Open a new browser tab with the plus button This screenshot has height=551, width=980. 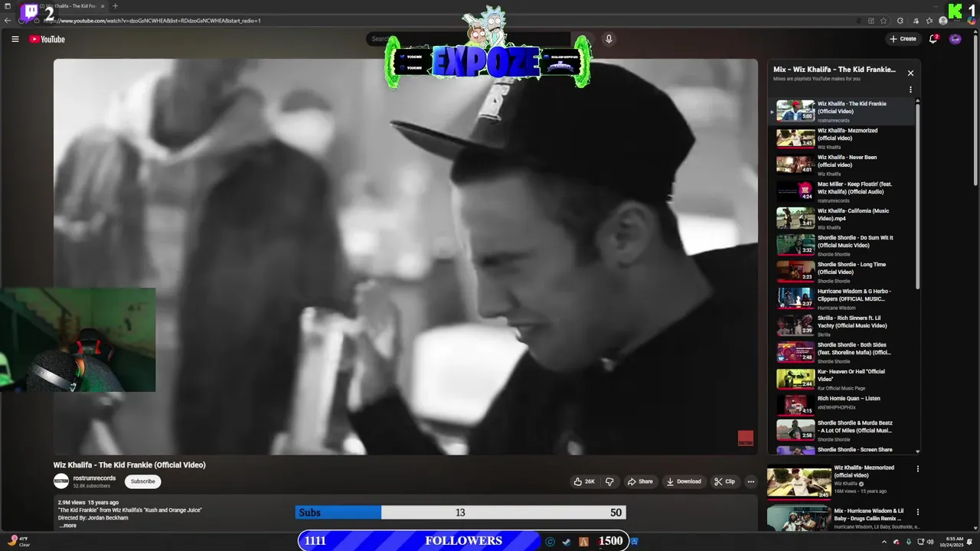pos(116,6)
